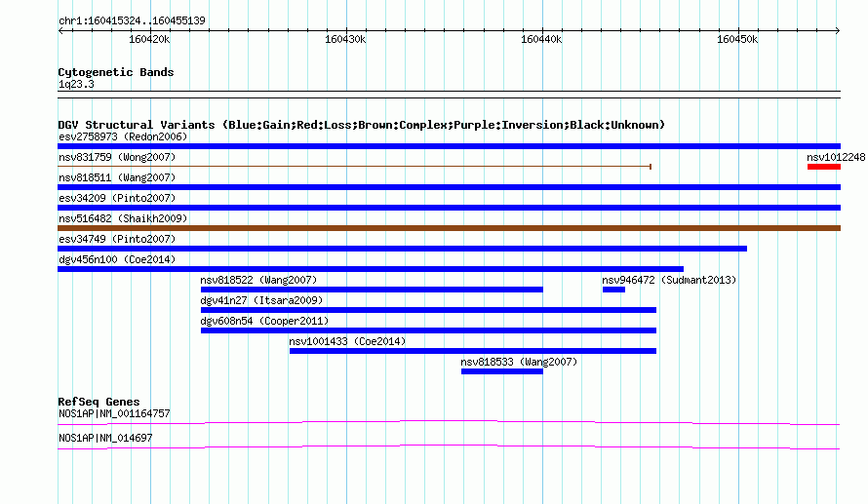The image size is (868, 504).
Task: Click the thin brown nsv831759 variant line
Action: click(354, 167)
